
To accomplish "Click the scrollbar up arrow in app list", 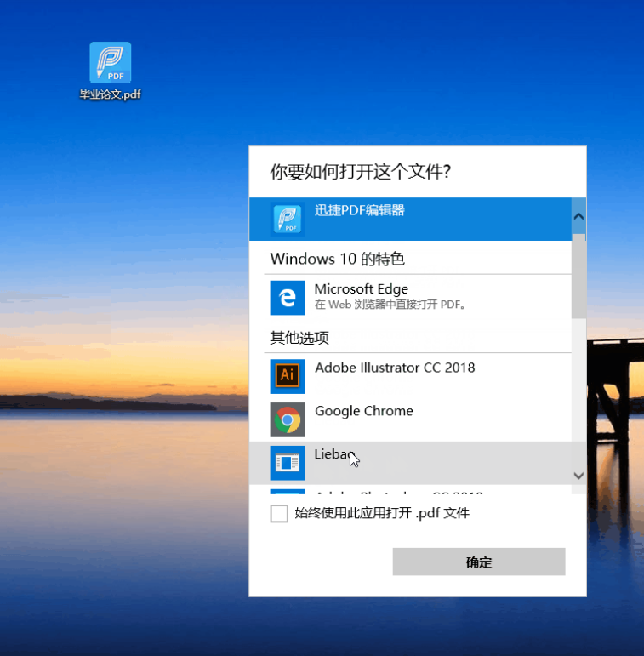I will (578, 216).
